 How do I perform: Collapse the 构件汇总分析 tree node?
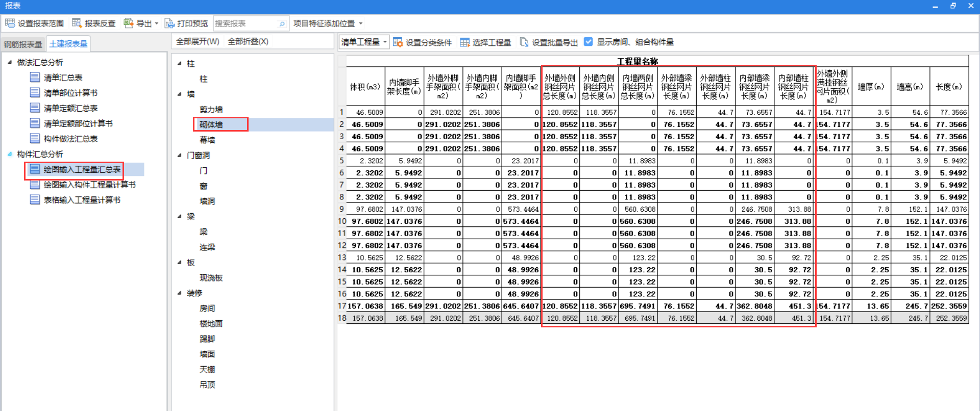[10, 154]
